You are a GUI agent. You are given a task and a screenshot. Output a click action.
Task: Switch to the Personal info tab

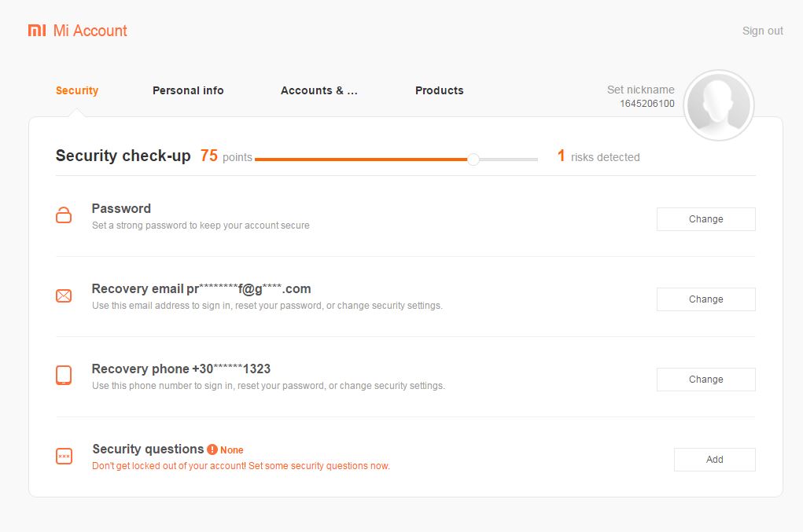[188, 90]
